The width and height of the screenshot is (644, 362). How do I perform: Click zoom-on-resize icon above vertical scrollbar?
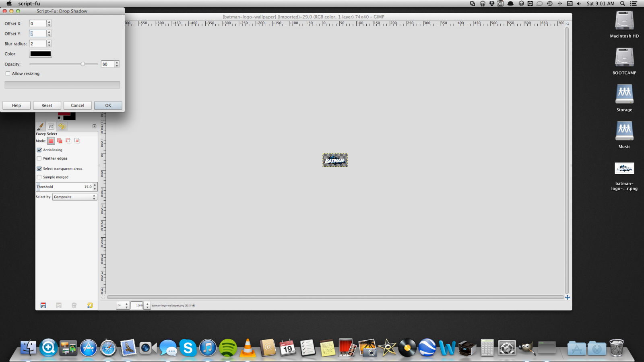click(568, 24)
